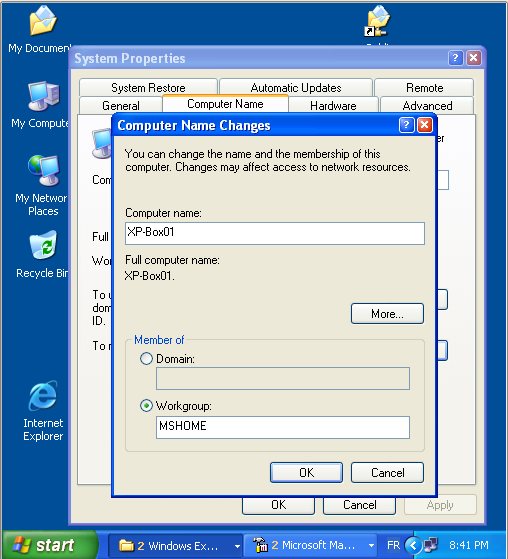Switch to the Remote tab

tap(424, 87)
